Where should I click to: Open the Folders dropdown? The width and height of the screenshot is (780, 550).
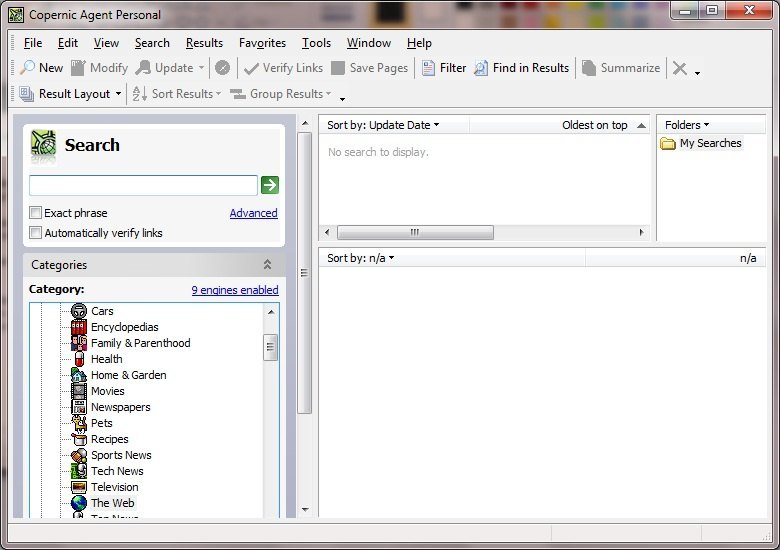click(687, 125)
